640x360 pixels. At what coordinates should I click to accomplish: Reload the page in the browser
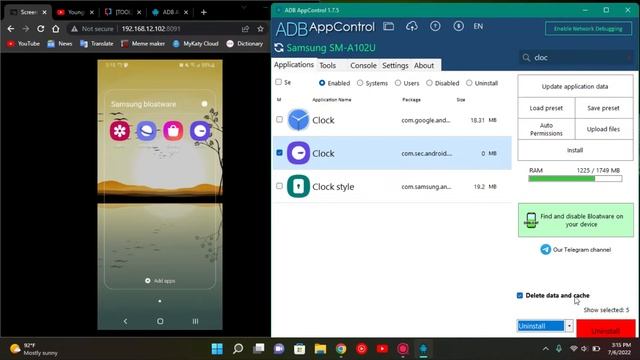point(40,29)
